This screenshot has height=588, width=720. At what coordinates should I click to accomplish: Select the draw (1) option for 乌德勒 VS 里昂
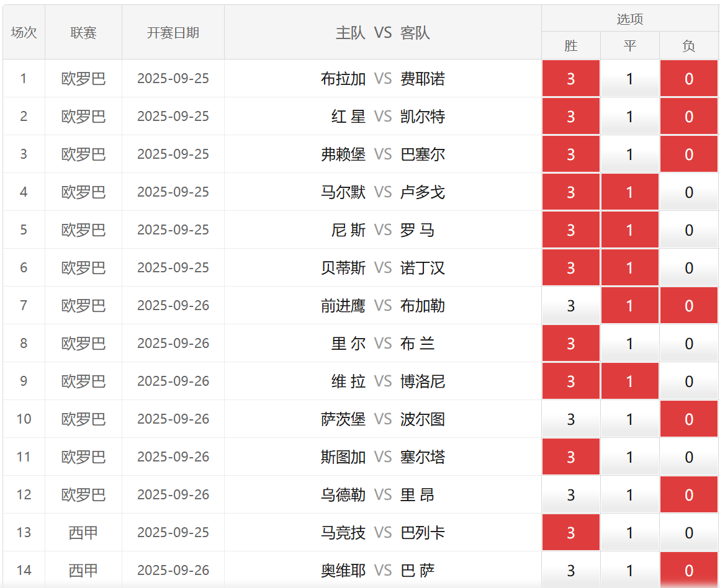629,495
